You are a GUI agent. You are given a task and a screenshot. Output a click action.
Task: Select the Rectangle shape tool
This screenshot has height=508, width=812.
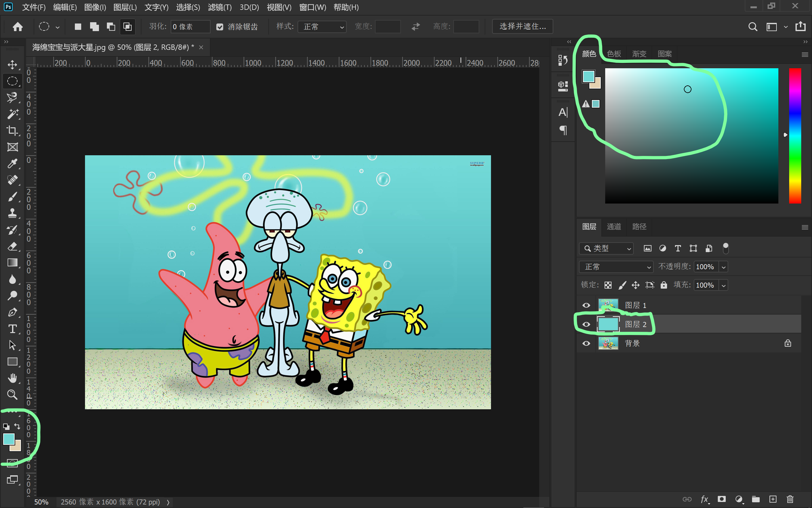12,362
